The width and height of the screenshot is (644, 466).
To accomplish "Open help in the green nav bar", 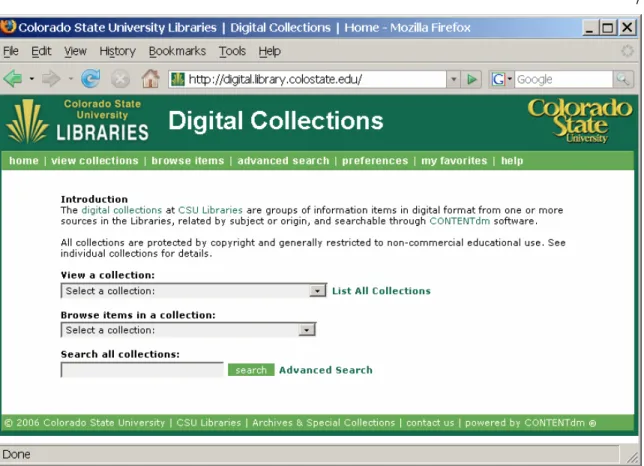I will click(x=512, y=161).
